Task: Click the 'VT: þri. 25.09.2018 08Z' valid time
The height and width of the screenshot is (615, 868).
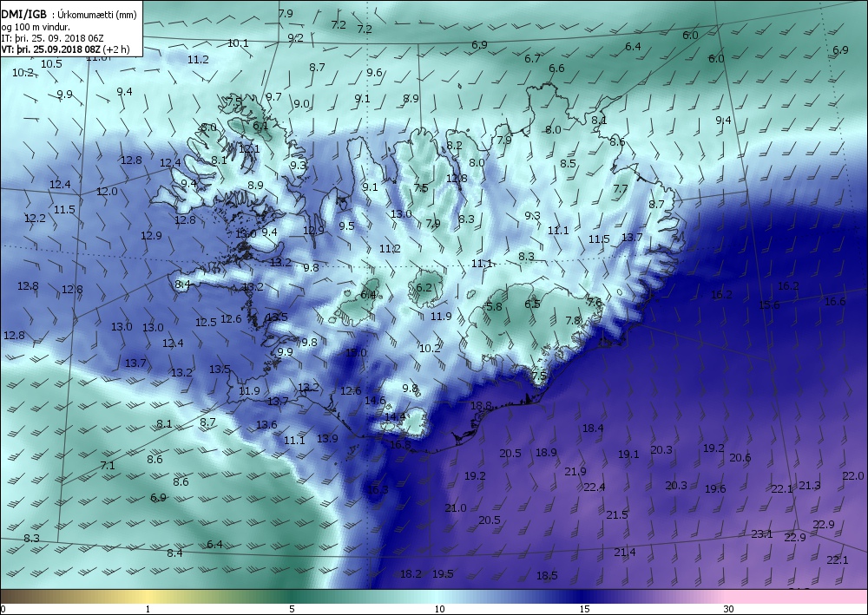Action: [x=51, y=49]
